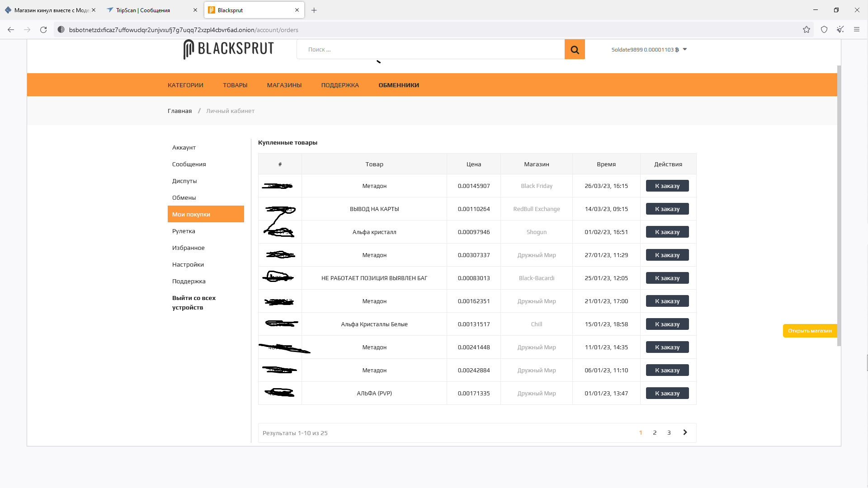Click the orange search magnifier button
Viewport: 868px width, 488px height.
pyautogui.click(x=575, y=50)
